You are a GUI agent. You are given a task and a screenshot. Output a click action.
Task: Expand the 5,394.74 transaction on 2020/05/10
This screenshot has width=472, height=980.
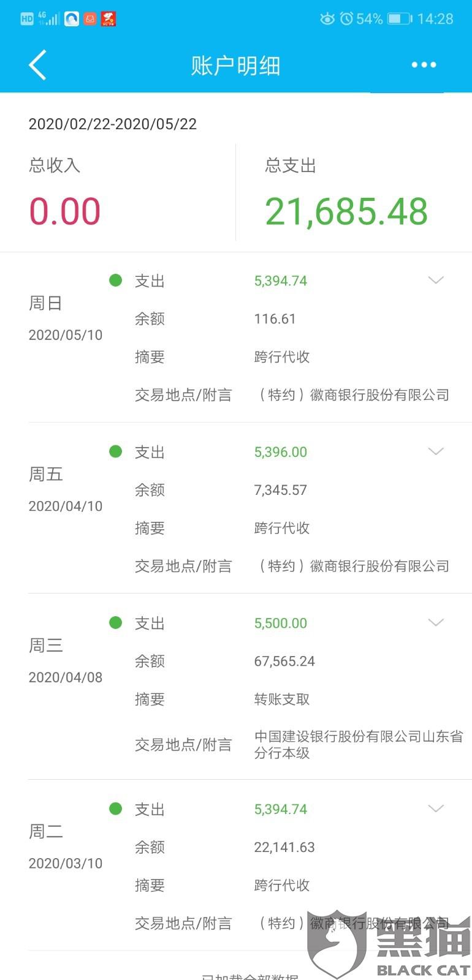[435, 281]
